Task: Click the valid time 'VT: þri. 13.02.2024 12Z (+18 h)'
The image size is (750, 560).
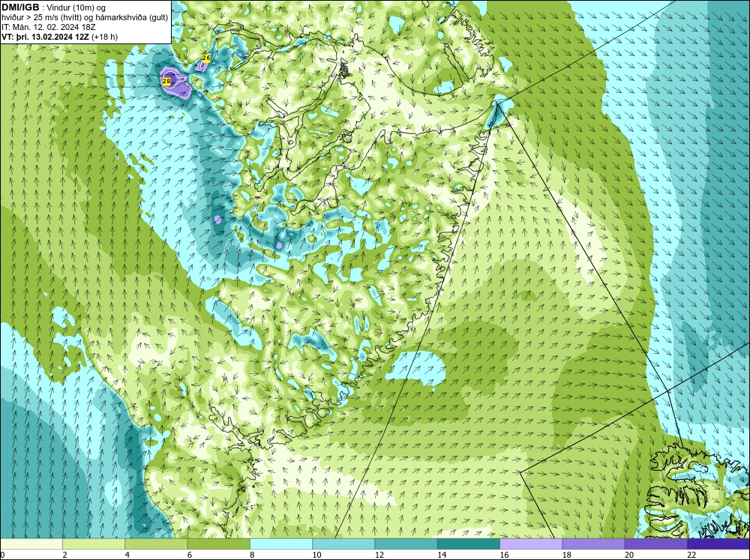Action: [x=60, y=37]
